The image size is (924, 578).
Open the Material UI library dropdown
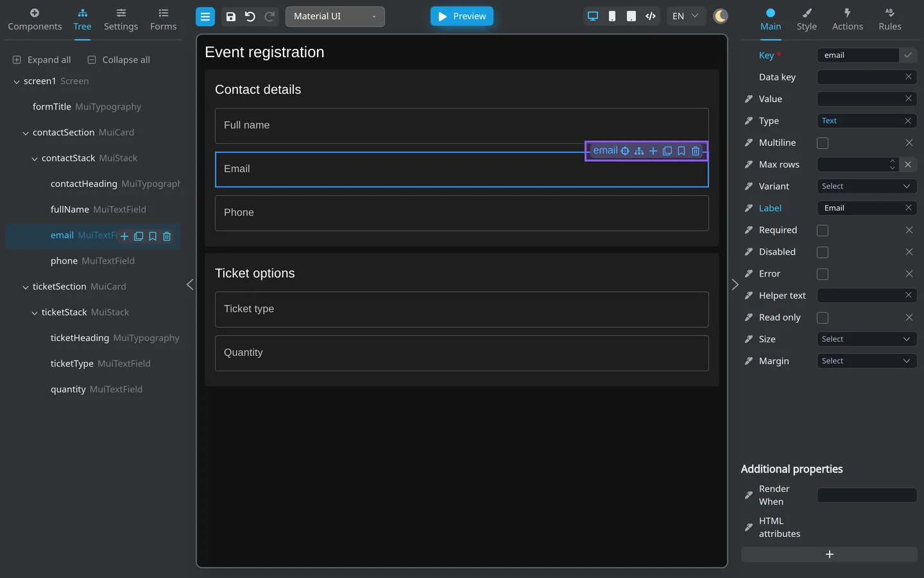click(x=335, y=17)
